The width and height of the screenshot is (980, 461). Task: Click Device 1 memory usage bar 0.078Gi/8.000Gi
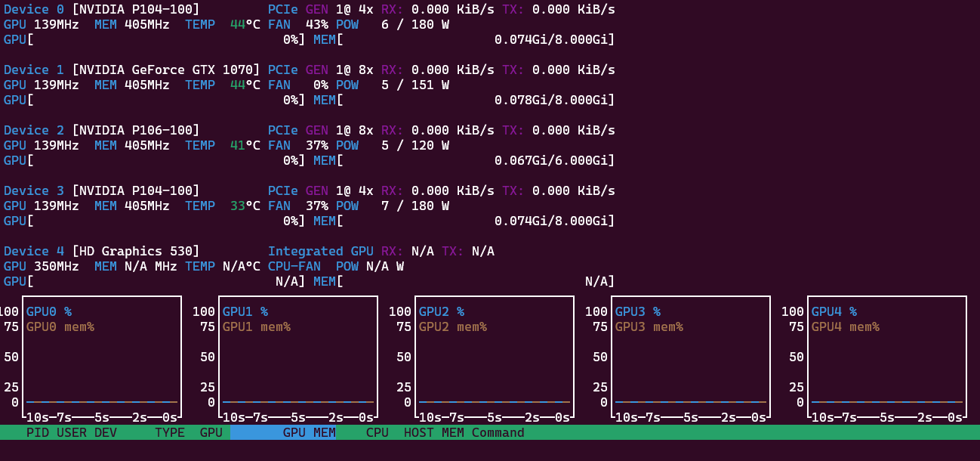[476, 100]
